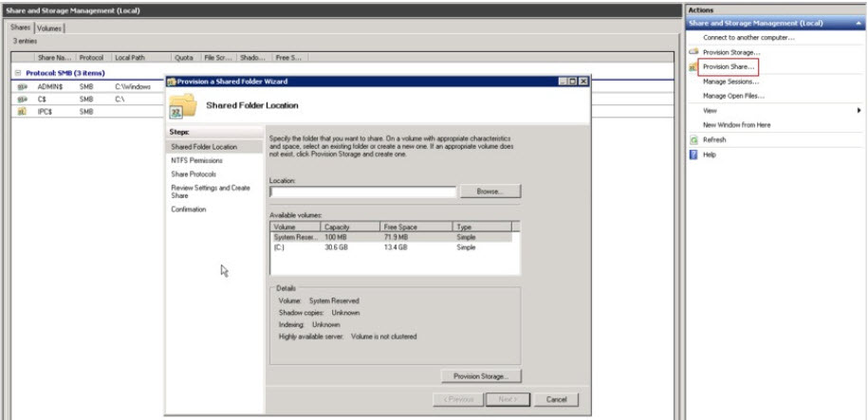Switch to the Volumes tab
The width and height of the screenshot is (868, 420).
click(50, 28)
